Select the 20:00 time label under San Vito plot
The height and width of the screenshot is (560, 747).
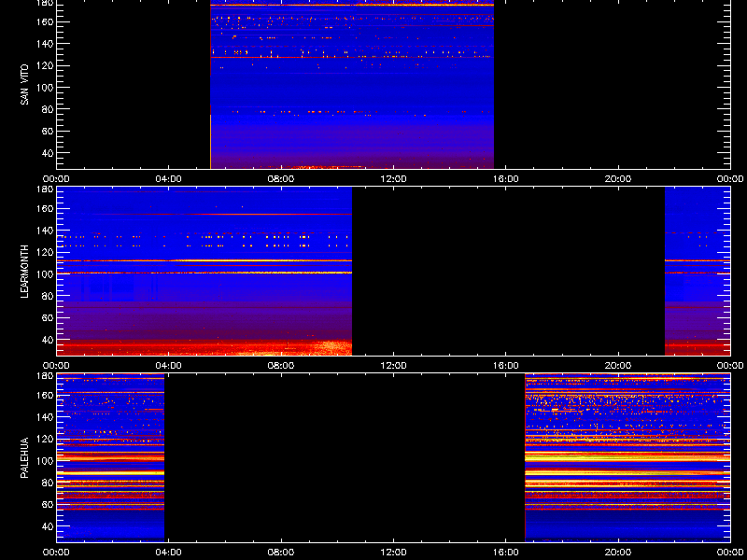click(618, 179)
